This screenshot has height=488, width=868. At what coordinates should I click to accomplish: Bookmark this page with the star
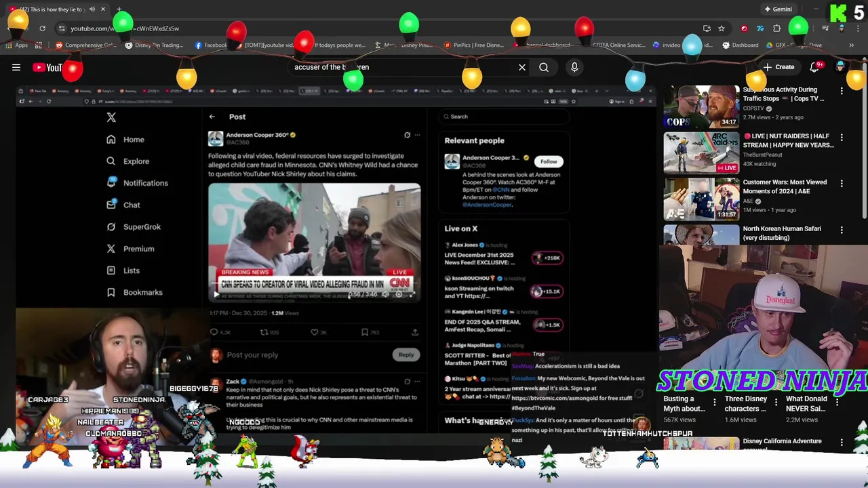point(722,28)
